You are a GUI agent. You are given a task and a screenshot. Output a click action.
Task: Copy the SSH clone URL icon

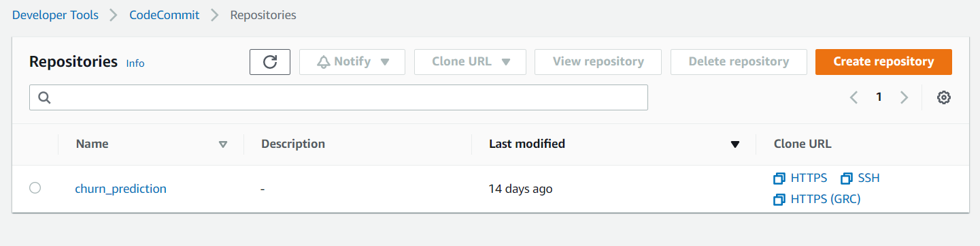pos(847,179)
